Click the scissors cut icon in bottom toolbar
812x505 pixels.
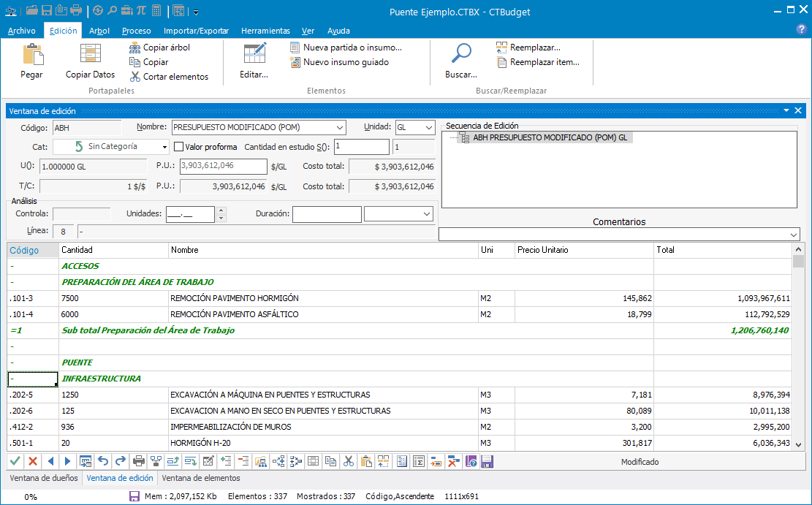click(348, 461)
